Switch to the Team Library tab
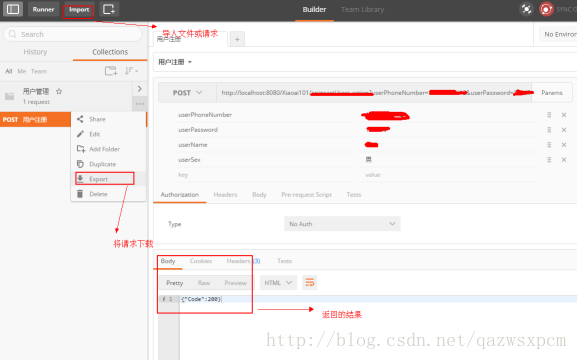 click(362, 10)
